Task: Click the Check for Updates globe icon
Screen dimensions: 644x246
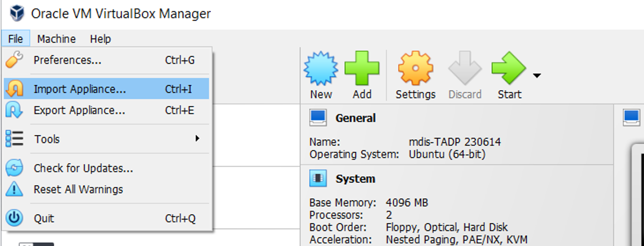Action: tap(15, 168)
